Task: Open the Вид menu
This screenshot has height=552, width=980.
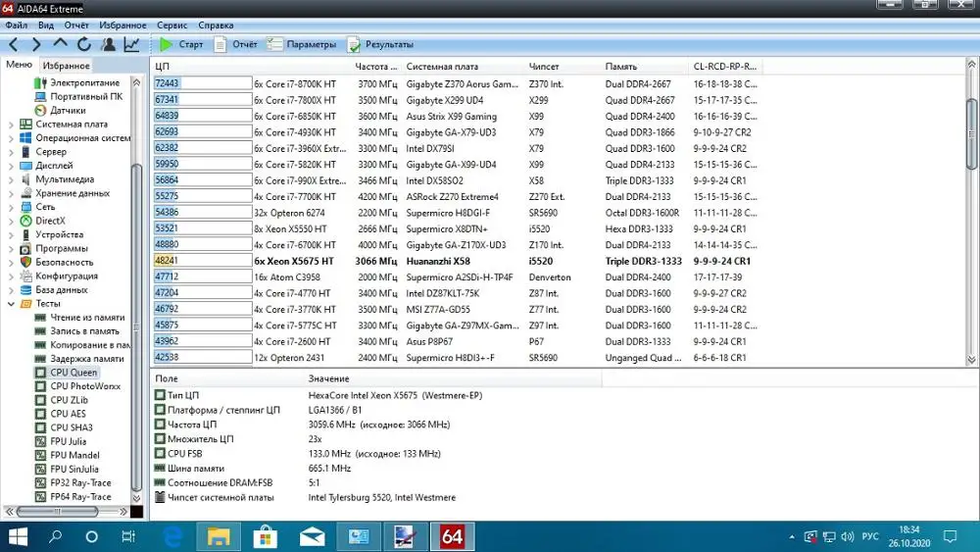Action: 46,25
